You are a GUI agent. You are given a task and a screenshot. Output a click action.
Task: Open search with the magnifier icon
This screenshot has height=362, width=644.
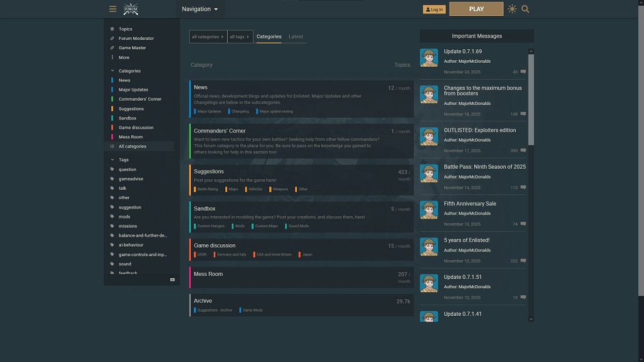tap(525, 9)
